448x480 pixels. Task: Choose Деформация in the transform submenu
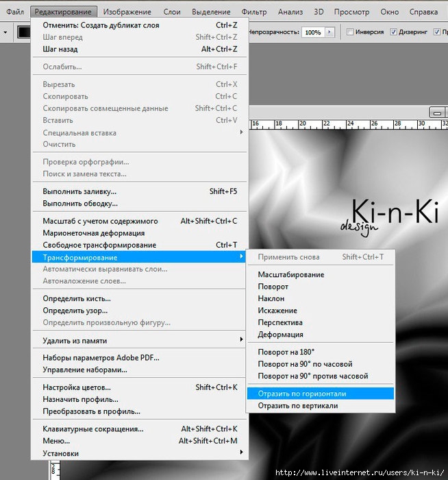click(321, 335)
